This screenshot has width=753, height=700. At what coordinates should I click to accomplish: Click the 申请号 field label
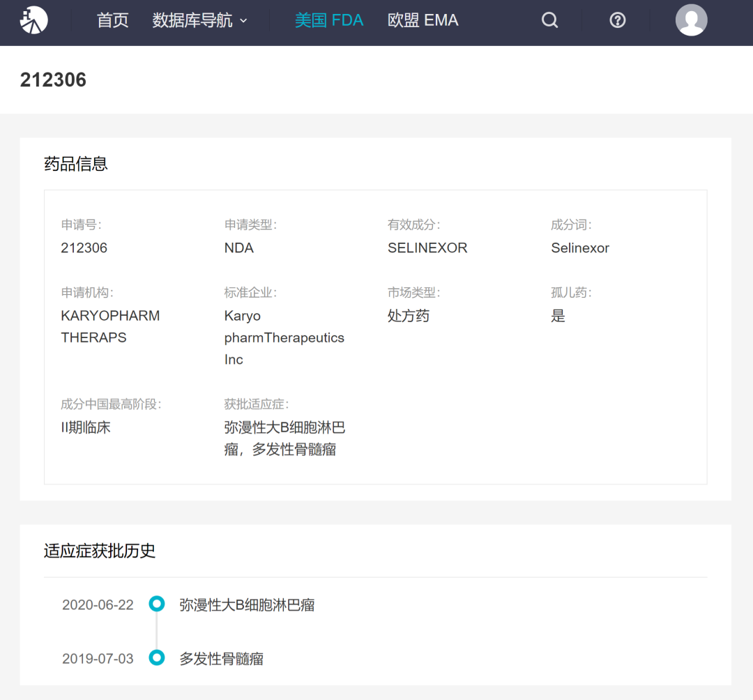(x=81, y=225)
